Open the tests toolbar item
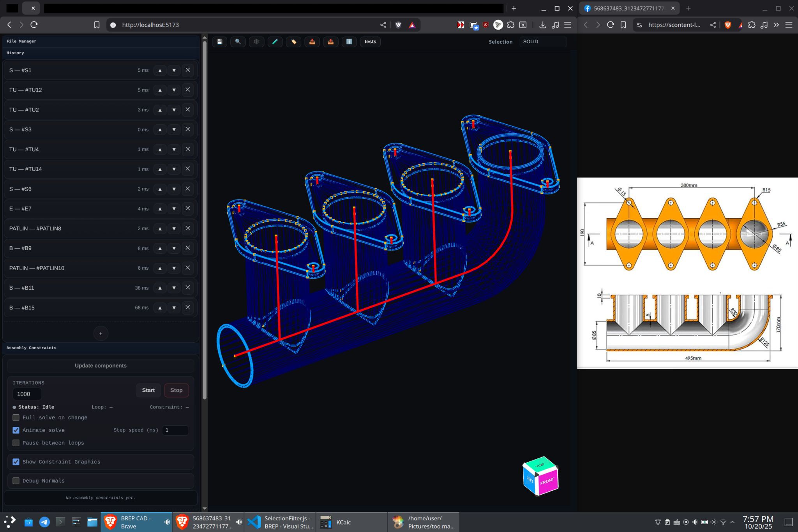The width and height of the screenshot is (798, 532). pos(370,42)
